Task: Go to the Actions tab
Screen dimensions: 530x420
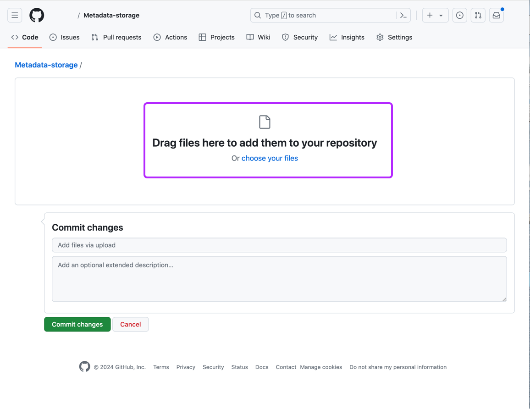Action: [x=170, y=37]
